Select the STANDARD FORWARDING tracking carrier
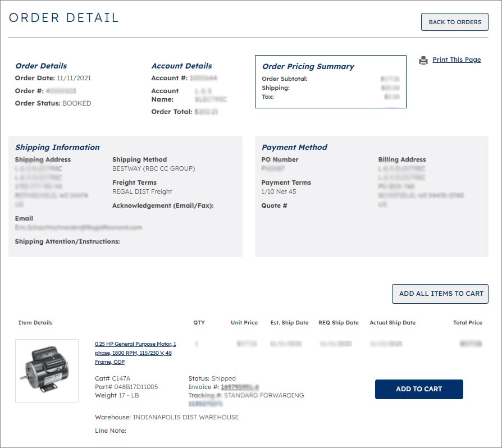 [x=264, y=396]
